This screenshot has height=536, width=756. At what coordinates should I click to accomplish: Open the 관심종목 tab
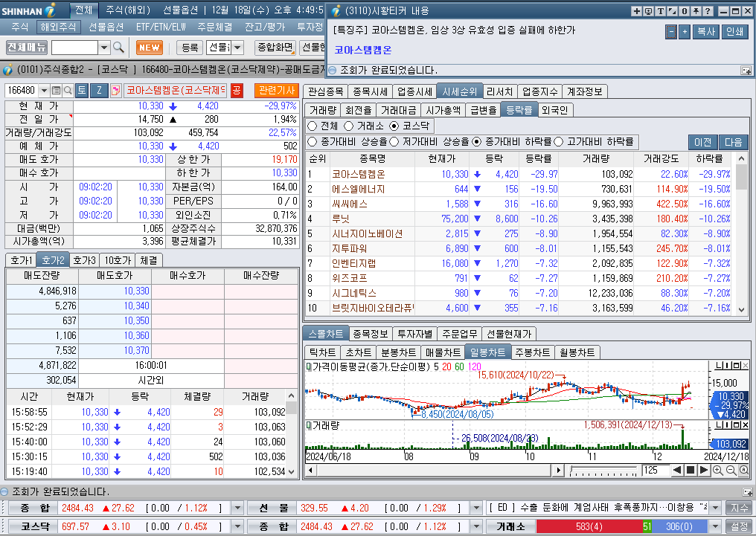325,91
